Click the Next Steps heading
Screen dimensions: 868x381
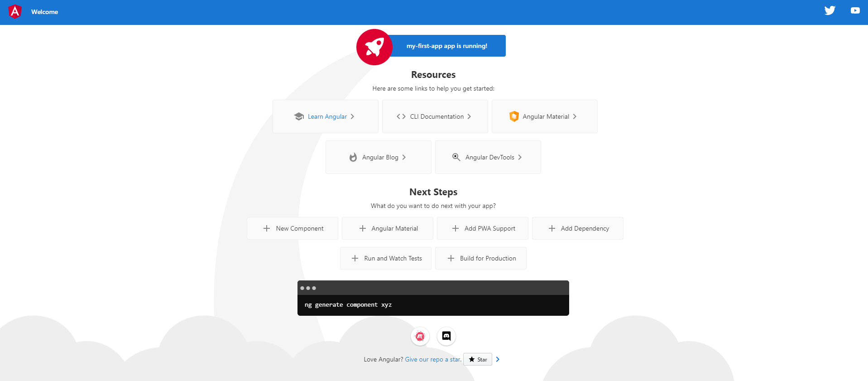click(433, 192)
